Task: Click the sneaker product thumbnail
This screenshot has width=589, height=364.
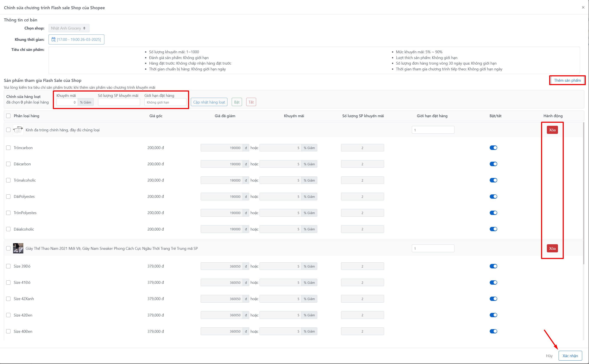Action: [x=18, y=248]
